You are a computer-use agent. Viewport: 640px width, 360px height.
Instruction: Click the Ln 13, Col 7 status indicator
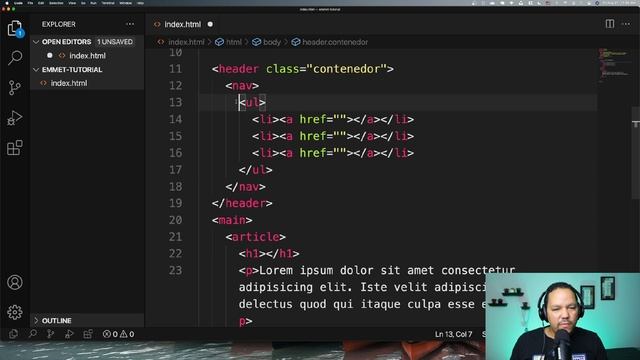(453, 334)
